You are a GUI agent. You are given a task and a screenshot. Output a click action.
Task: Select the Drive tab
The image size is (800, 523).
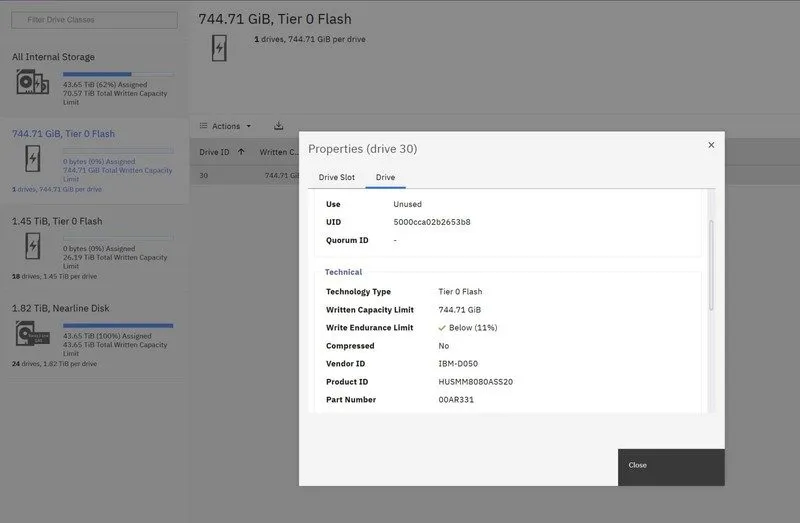385,177
